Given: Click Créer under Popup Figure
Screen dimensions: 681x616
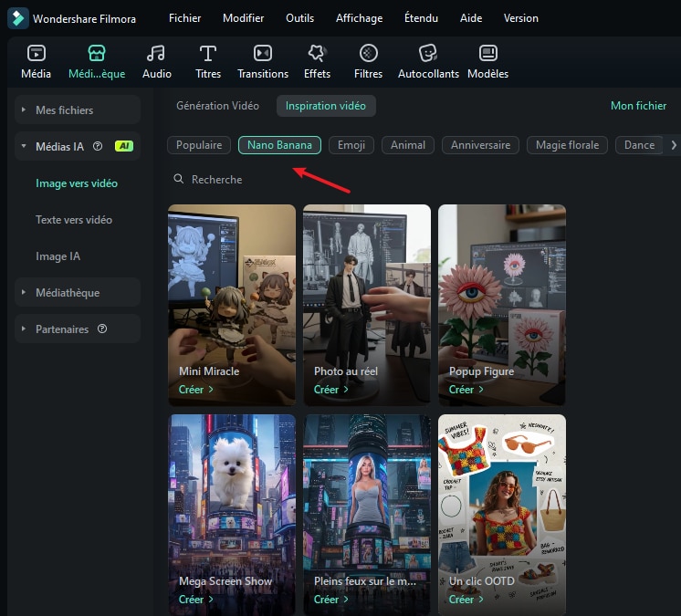Looking at the screenshot, I should coord(466,390).
